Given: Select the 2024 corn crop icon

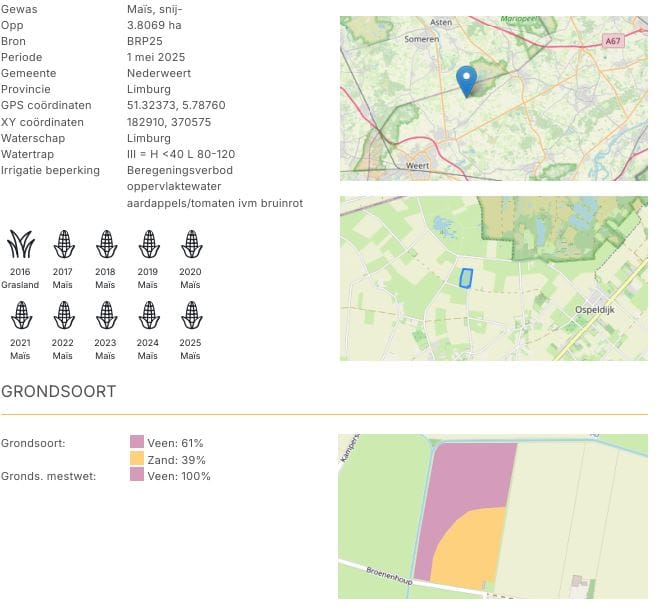Looking at the screenshot, I should [x=148, y=316].
